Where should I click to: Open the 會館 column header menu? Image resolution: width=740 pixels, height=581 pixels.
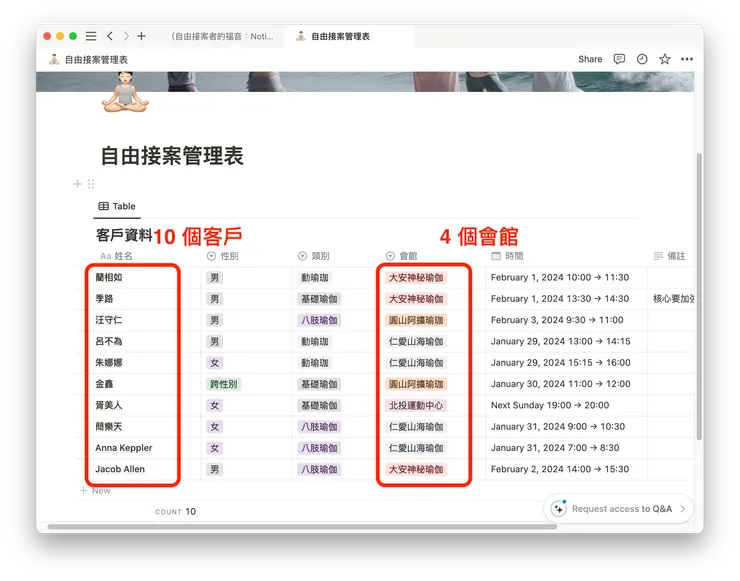402,256
